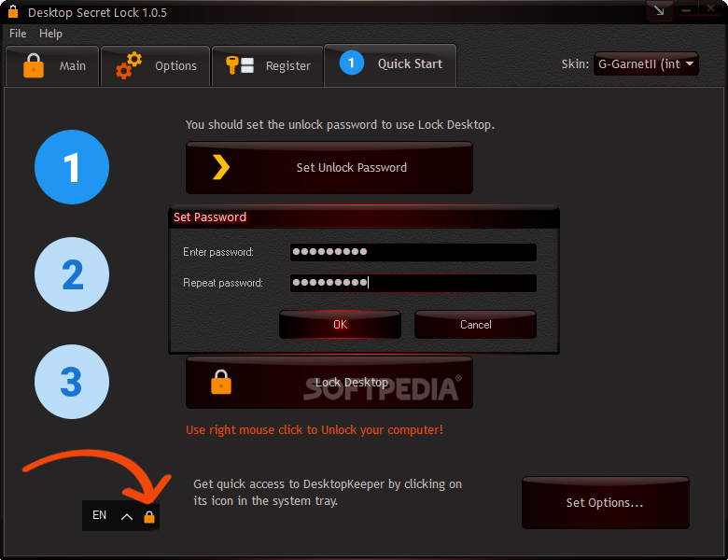Viewport: 728px width, 560px height.
Task: Open the Main tab
Action: pos(52,66)
